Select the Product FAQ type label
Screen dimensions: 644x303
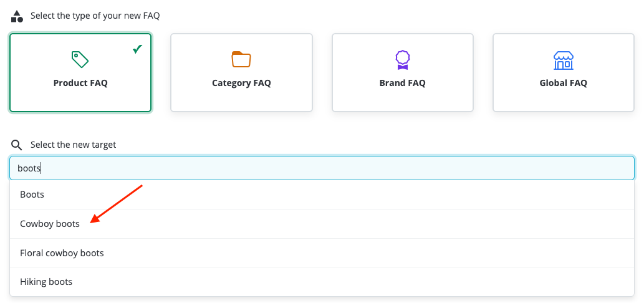(x=80, y=83)
